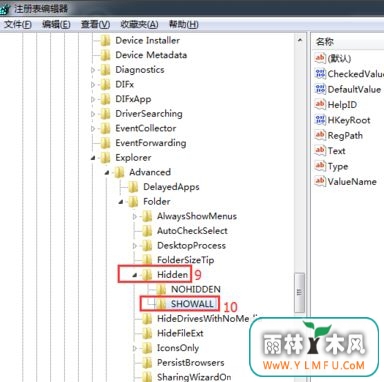
Task: Collapse the Hidden tree node
Action: (135, 275)
